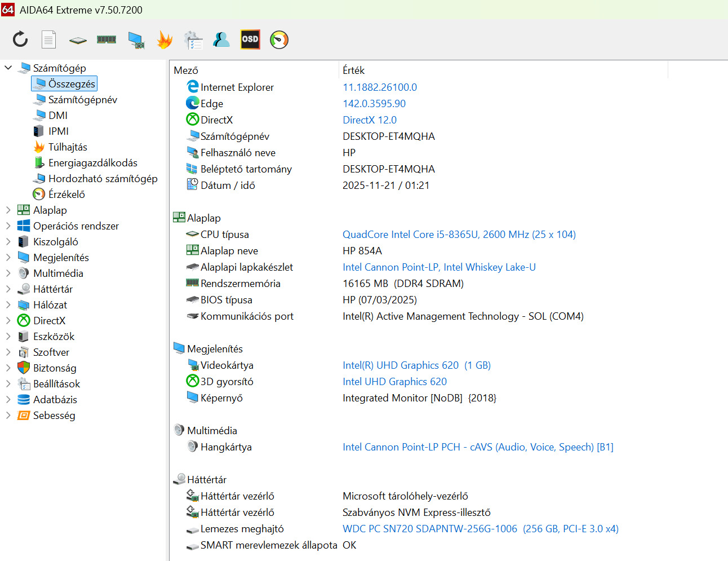728x561 pixels.
Task: Open the Intel Cannon Point-LP chipset link
Action: tap(439, 267)
